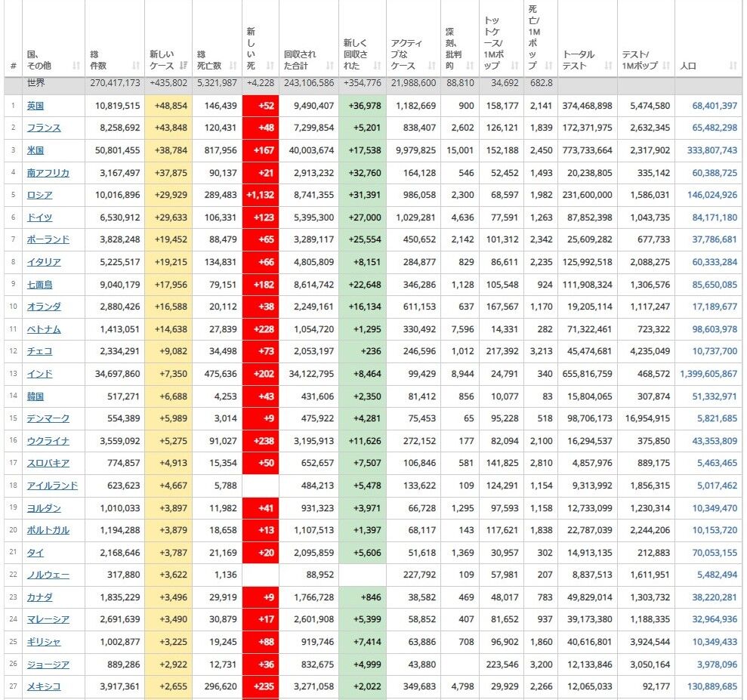Open the スロバキア country link
Image resolution: width=747 pixels, height=700 pixels.
click(48, 463)
